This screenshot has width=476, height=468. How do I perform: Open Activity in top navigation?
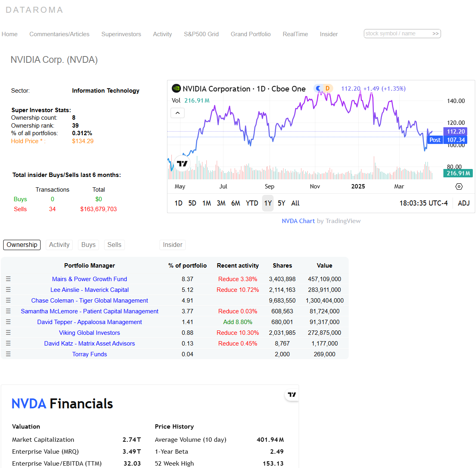pyautogui.click(x=162, y=34)
